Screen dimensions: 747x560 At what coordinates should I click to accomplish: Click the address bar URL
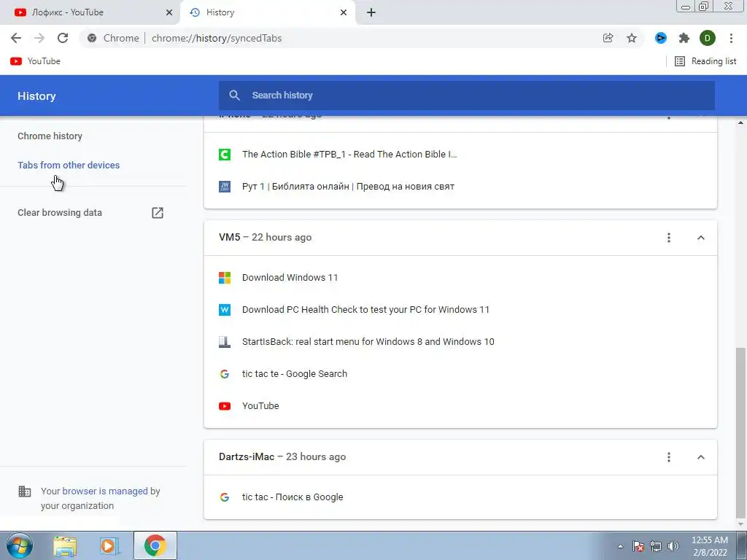pos(217,38)
